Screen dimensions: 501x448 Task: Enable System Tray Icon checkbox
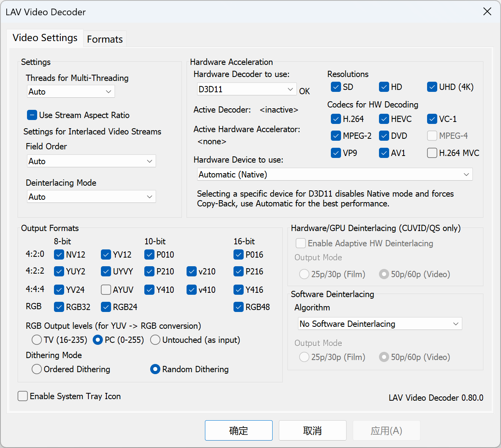pyautogui.click(x=23, y=396)
